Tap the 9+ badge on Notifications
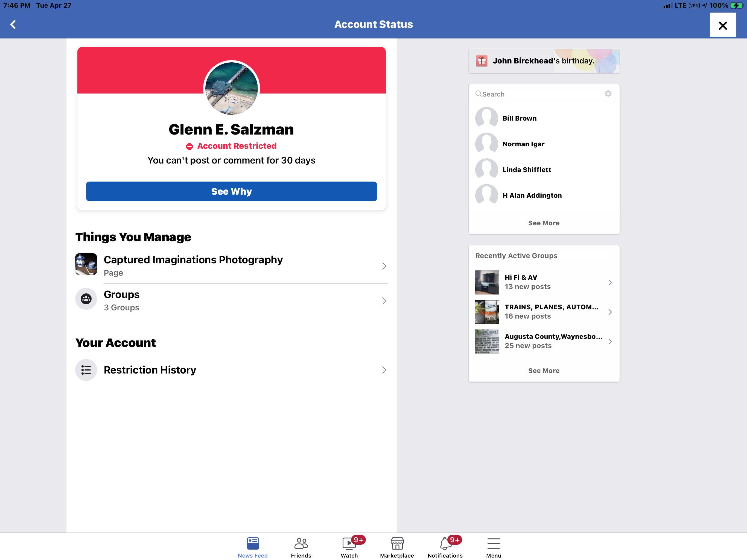747x560 pixels. (x=454, y=540)
